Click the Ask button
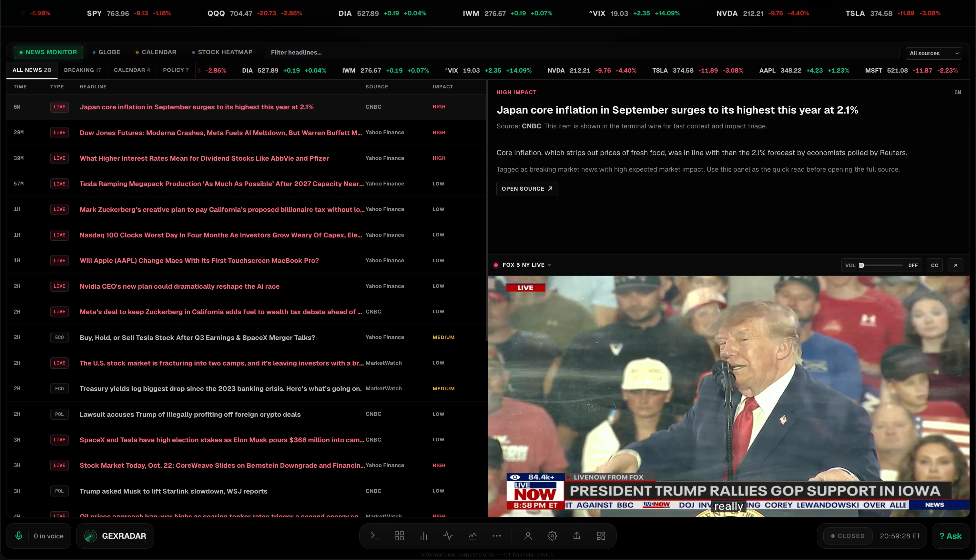The image size is (976, 560). point(950,536)
